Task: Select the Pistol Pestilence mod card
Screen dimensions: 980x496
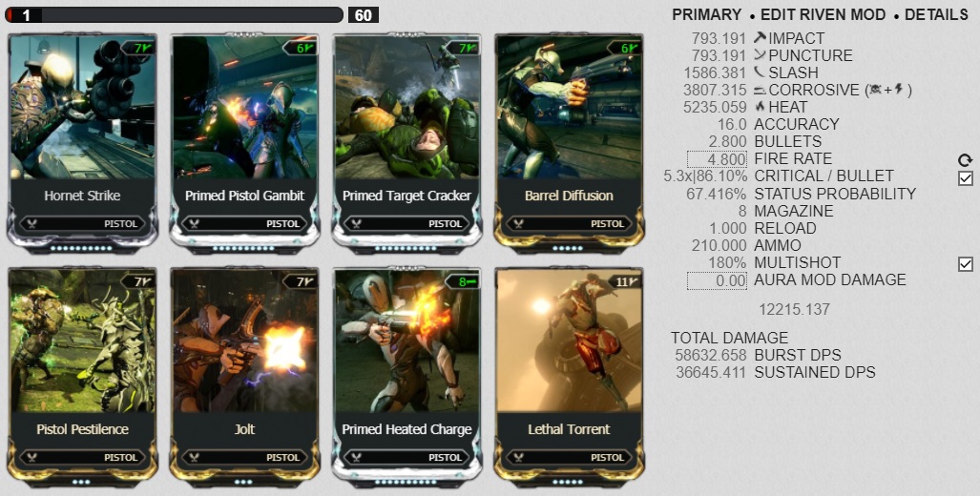Action: click(82, 378)
